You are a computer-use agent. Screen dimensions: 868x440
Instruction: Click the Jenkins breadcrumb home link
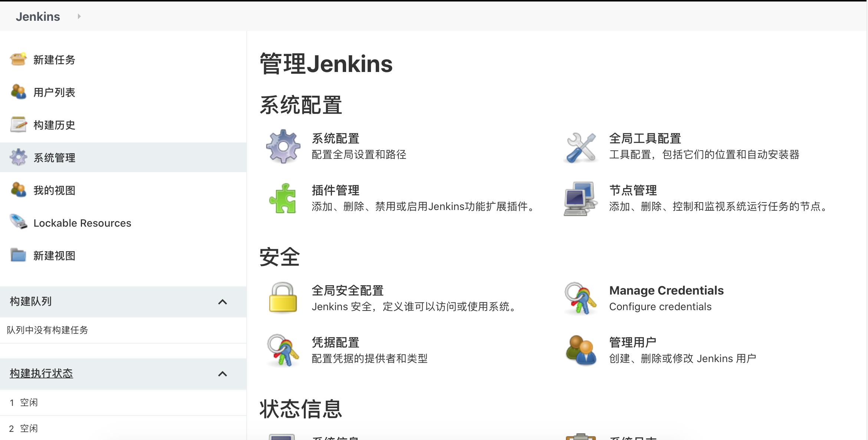coord(38,17)
